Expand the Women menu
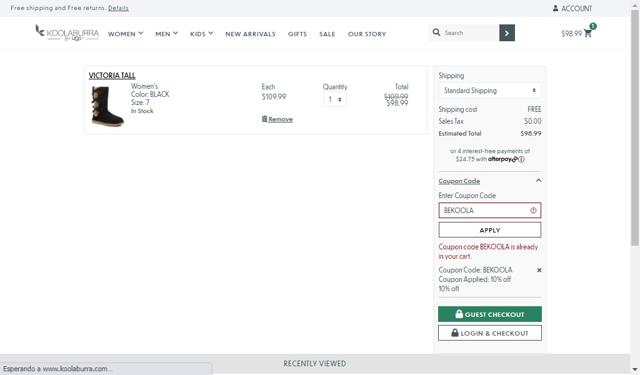Image resolution: width=640 pixels, height=375 pixels. pos(125,34)
